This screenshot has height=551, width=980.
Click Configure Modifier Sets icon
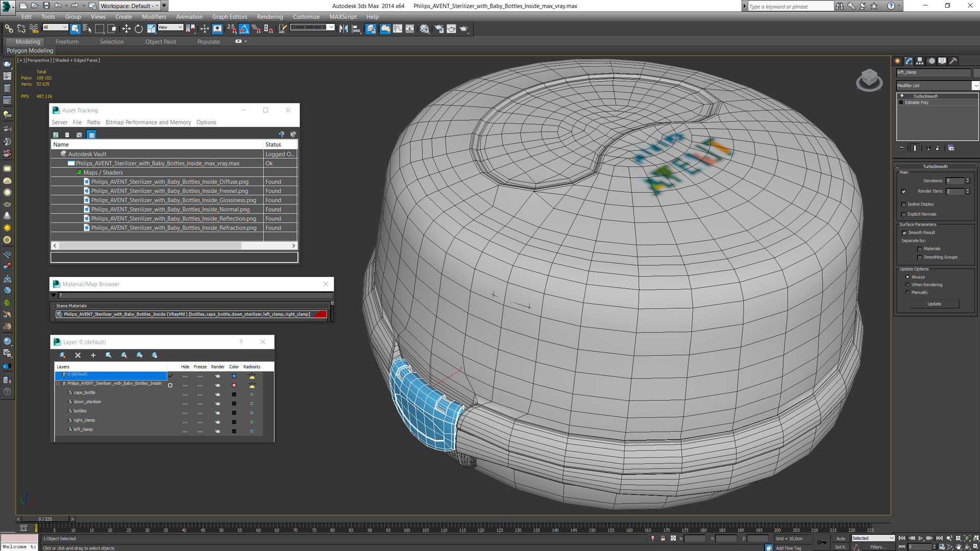click(x=951, y=148)
